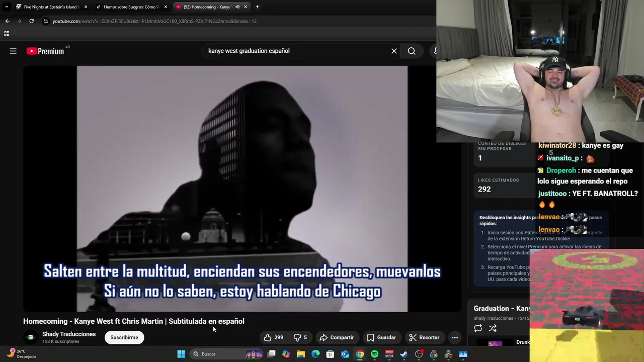Select the Homecoming - Kanye YouTube tab
Viewport: 644px width, 362px height.
206,7
